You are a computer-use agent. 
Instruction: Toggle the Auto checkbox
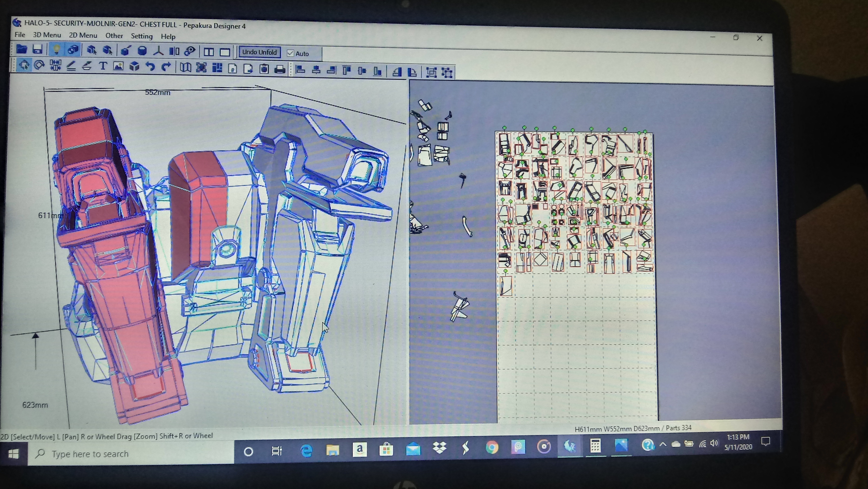[x=290, y=53]
